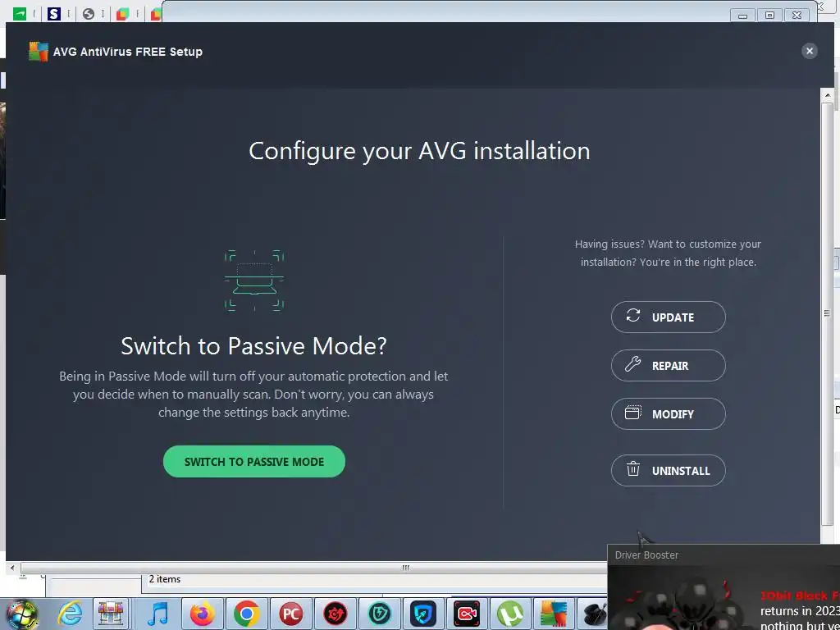Choose the REPAIR option
The height and width of the screenshot is (630, 840).
(668, 365)
